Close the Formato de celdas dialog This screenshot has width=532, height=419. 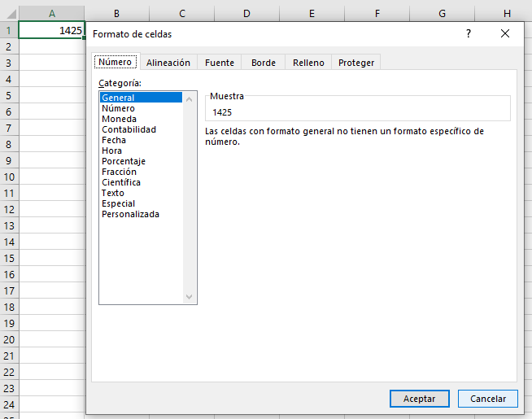pyautogui.click(x=505, y=33)
